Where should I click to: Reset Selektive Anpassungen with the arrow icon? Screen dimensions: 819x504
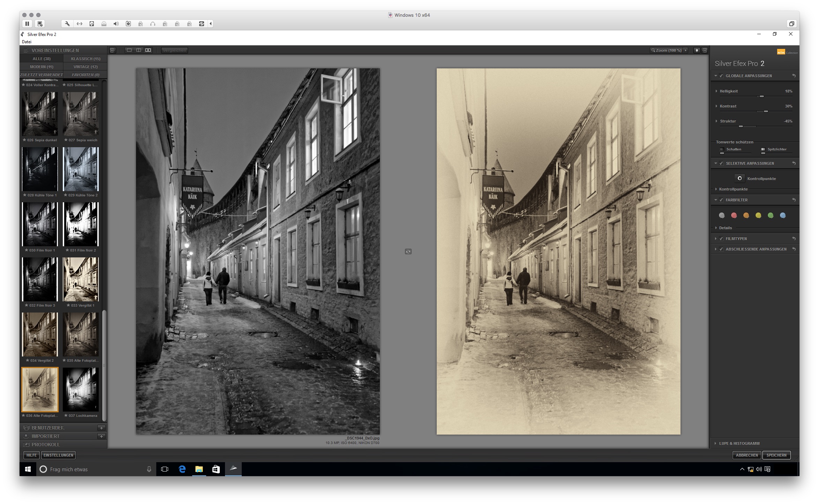794,163
